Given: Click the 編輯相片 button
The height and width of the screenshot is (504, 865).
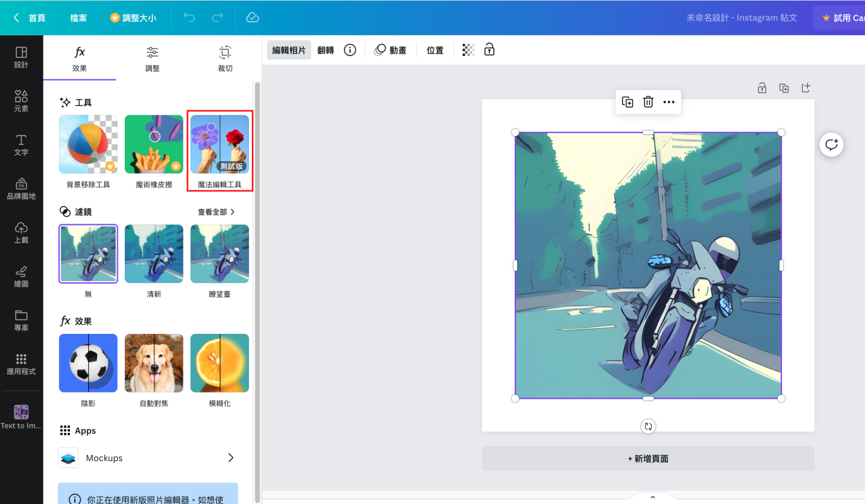Looking at the screenshot, I should coord(289,50).
